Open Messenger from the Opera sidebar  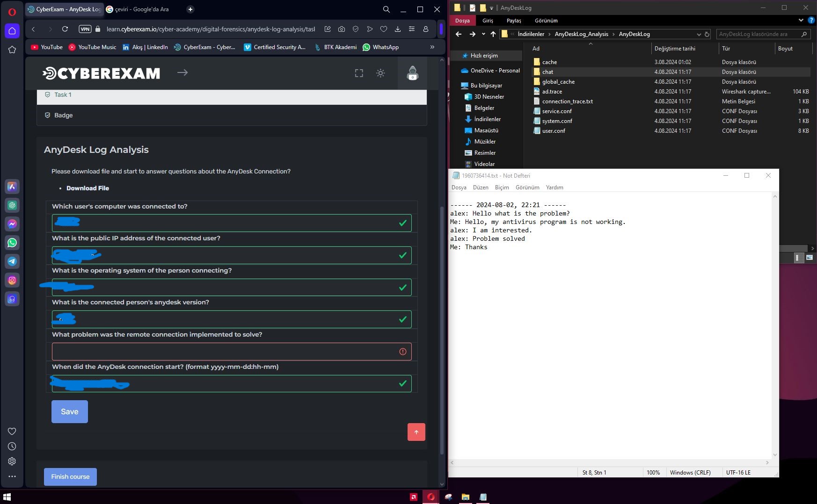point(12,224)
